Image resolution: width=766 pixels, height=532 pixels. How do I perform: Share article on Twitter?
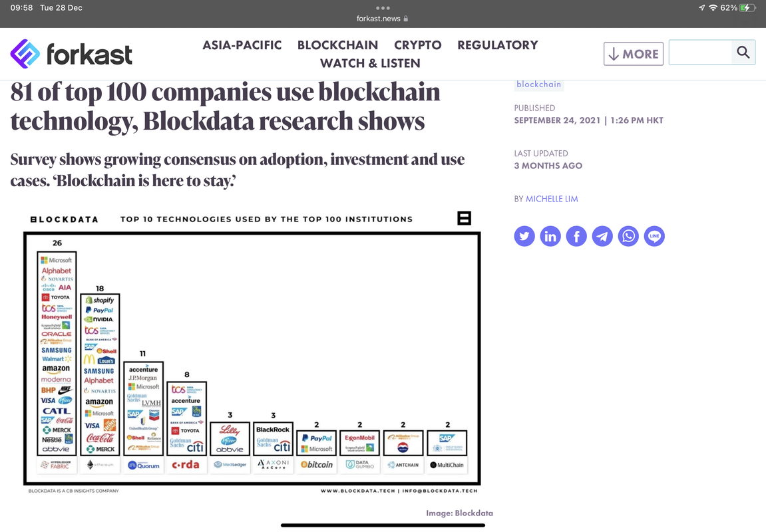click(x=524, y=236)
